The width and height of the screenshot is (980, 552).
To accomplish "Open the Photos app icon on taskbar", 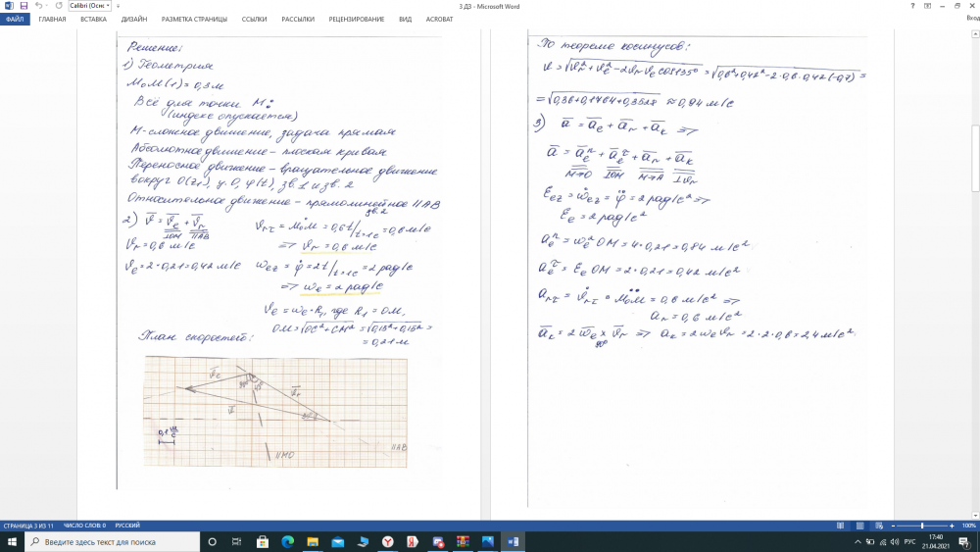I will 487,542.
